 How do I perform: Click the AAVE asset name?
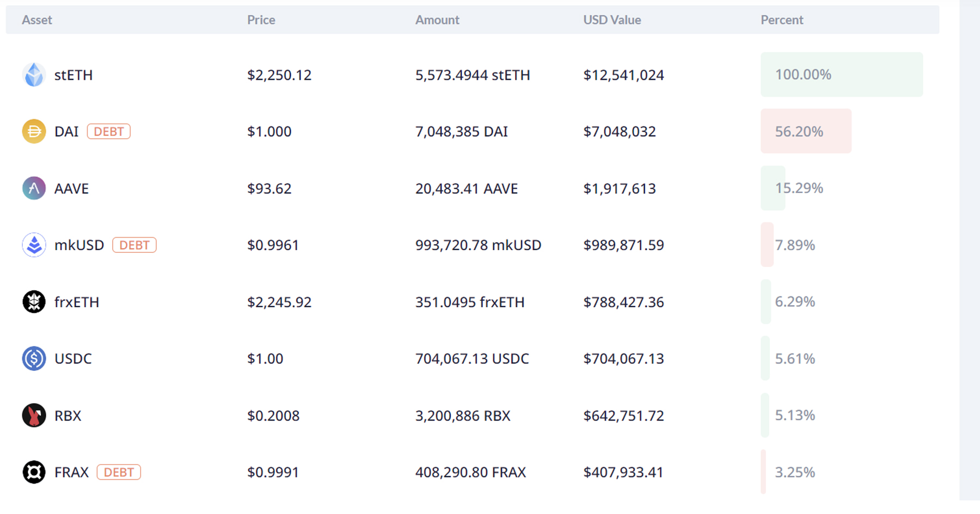[71, 189]
